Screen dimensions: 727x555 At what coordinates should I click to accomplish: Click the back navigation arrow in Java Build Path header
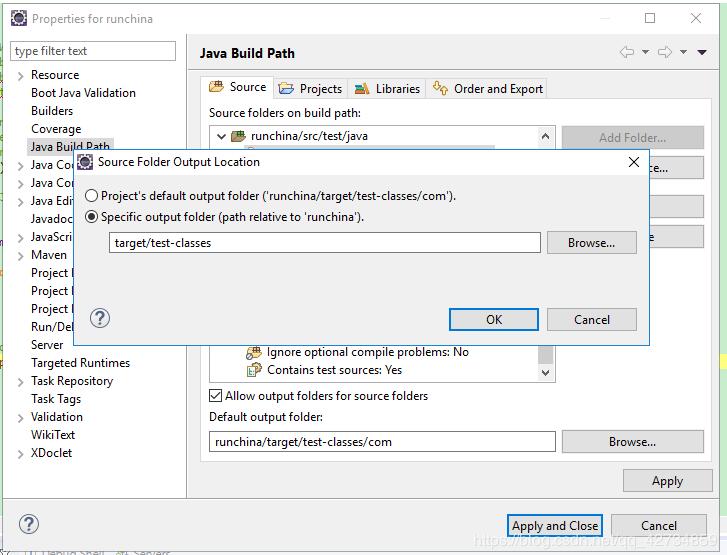pyautogui.click(x=627, y=52)
